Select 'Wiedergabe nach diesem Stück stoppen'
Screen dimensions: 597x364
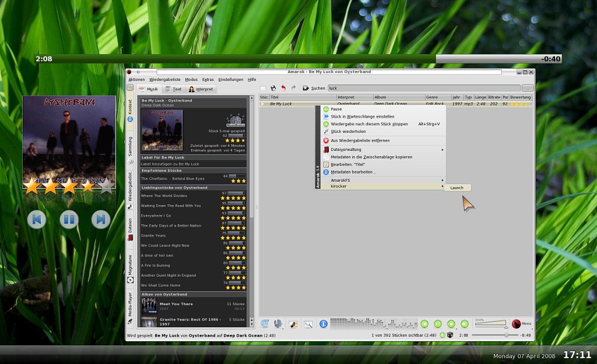click(x=384, y=124)
